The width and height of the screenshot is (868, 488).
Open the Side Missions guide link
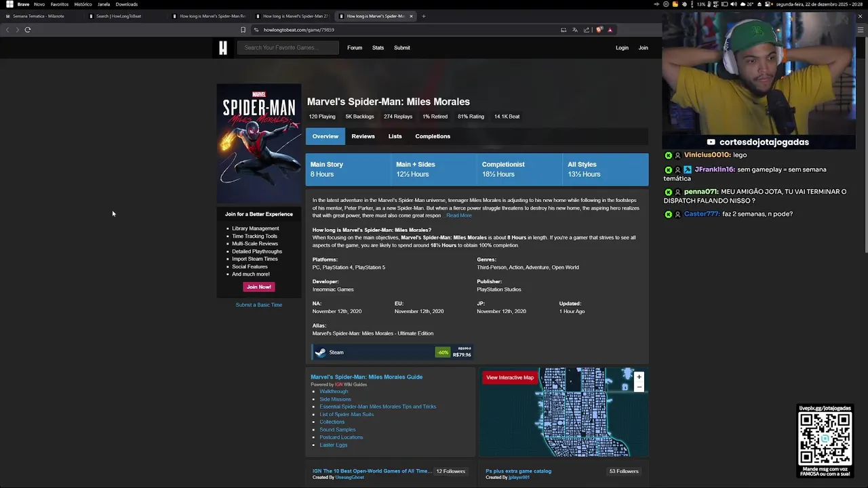[335, 399]
